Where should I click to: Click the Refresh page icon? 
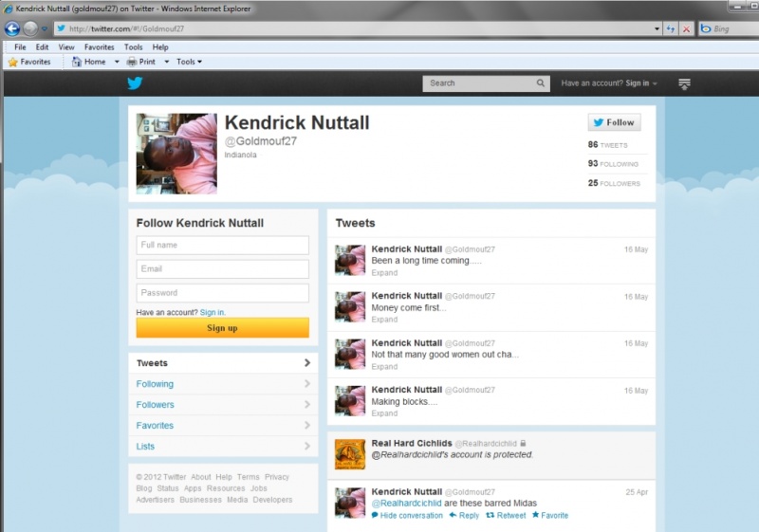(671, 29)
